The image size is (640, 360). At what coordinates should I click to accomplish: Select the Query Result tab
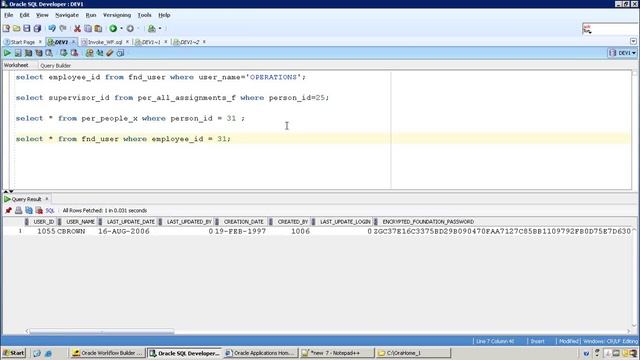point(26,199)
